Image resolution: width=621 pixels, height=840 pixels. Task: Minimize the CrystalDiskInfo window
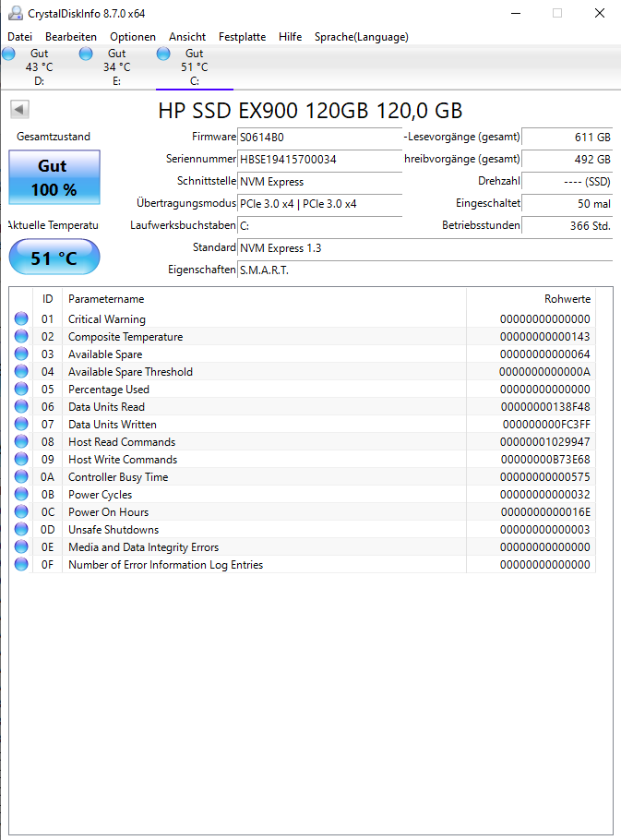point(516,13)
